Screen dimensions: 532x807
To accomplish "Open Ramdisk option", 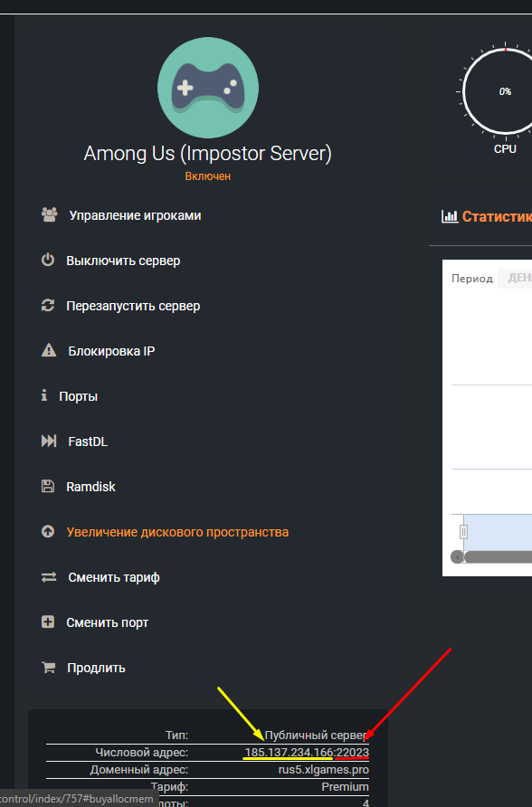I will click(x=90, y=487).
